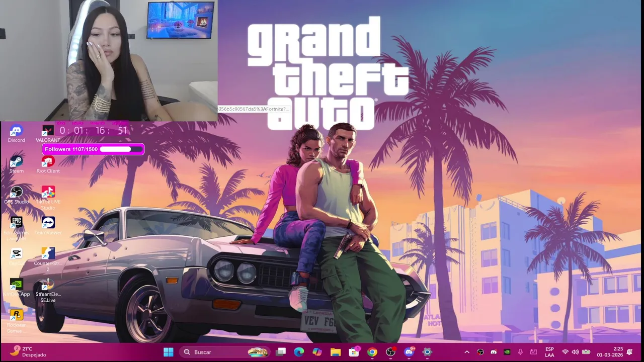The width and height of the screenshot is (644, 362).
Task: Open the Wi-Fi network flyout
Action: tap(565, 352)
